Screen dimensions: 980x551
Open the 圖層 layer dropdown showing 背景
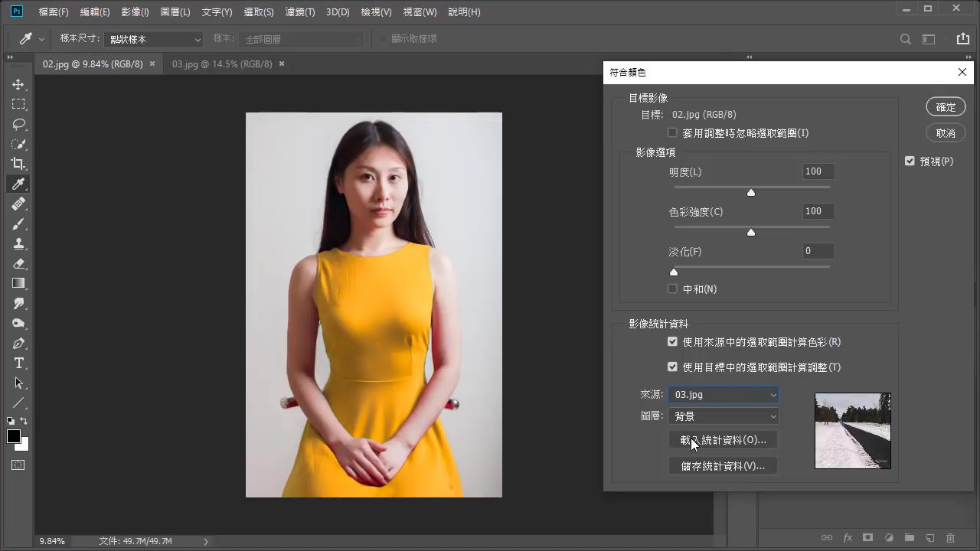pos(723,416)
